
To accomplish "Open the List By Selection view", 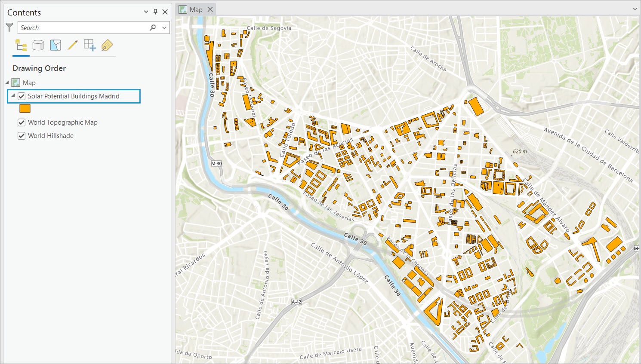I will pos(55,45).
